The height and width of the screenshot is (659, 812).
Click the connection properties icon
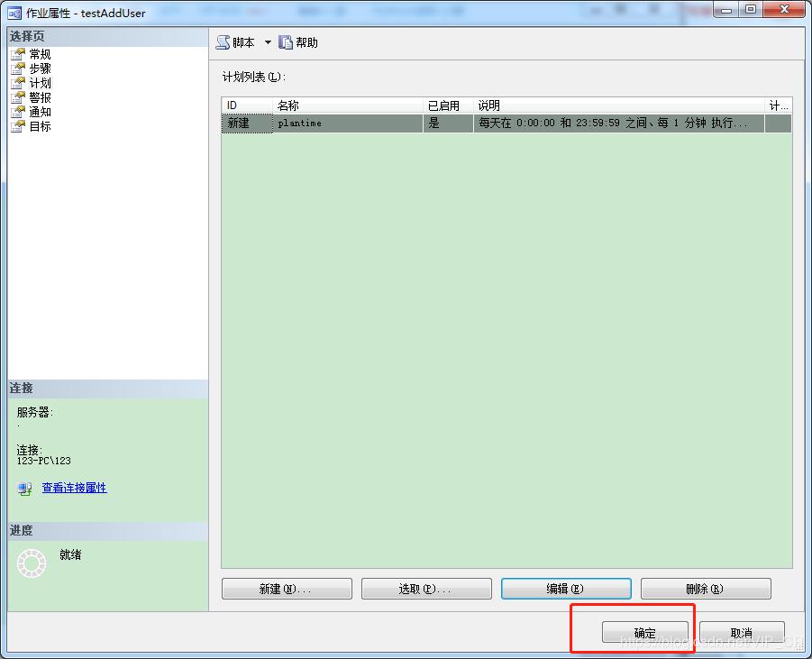tap(25, 488)
